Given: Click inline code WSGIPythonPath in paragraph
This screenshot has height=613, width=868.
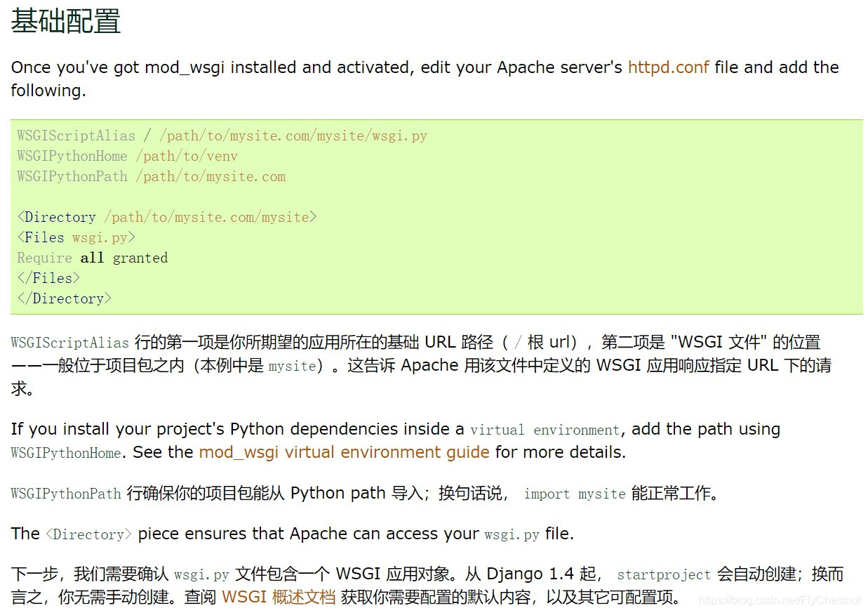Looking at the screenshot, I should [66, 494].
